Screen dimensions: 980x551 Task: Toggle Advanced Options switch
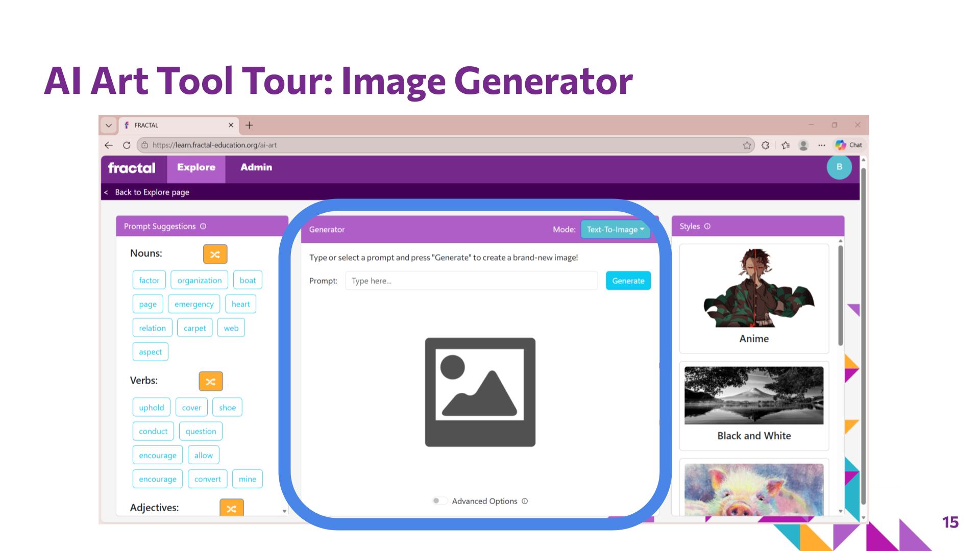pos(439,501)
